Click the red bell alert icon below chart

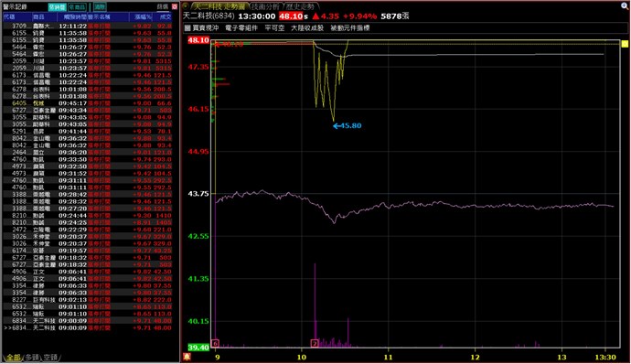pos(187,357)
